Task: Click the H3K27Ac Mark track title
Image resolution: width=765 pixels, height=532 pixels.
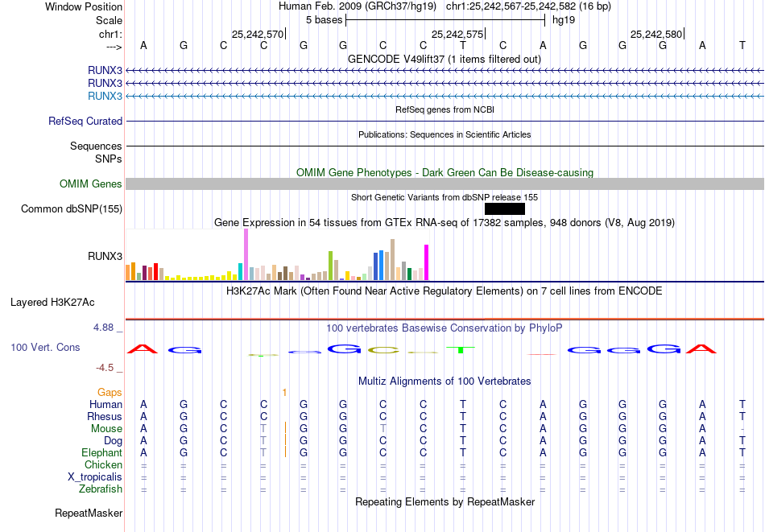Action: coord(445,291)
